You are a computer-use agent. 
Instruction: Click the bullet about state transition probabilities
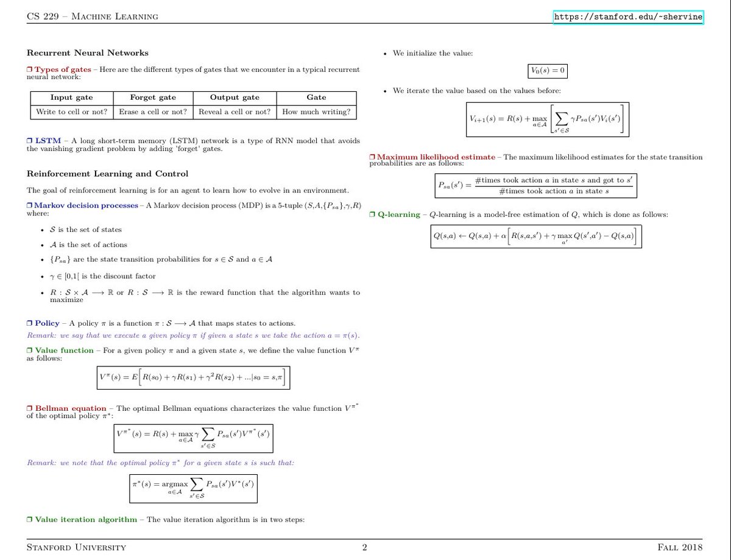click(161, 260)
